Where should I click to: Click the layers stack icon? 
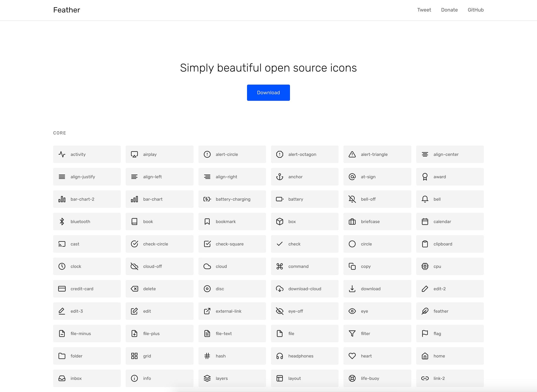click(207, 378)
